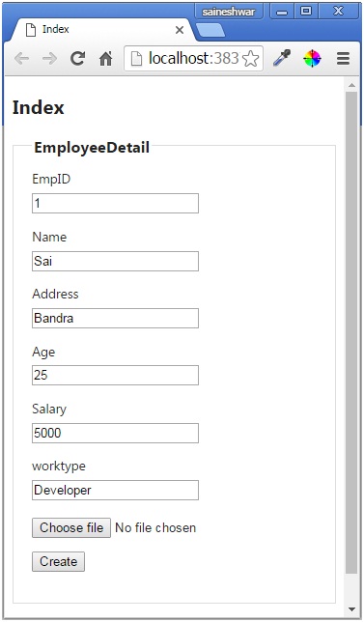Close the Index tab
Screen dimensions: 364x622
(x=180, y=30)
